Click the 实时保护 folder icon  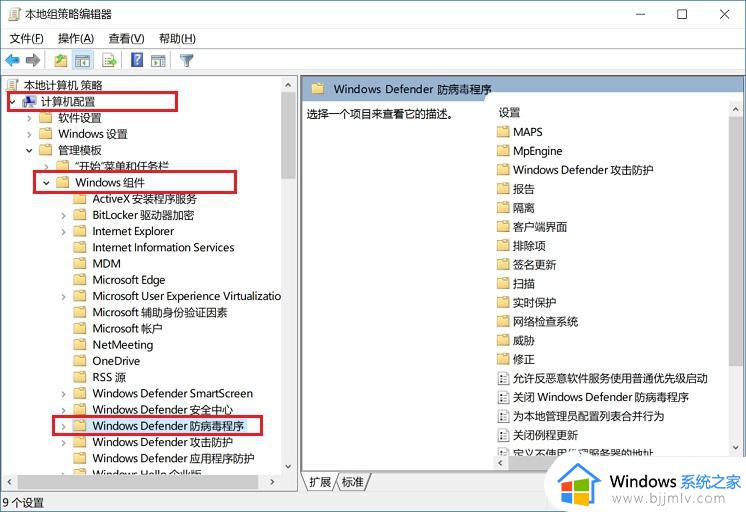503,303
